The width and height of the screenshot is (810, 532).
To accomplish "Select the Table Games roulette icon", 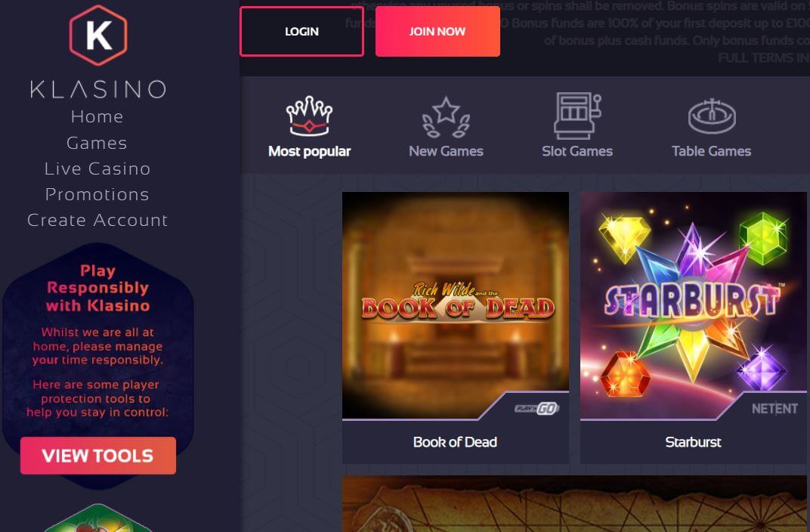I will 711,116.
